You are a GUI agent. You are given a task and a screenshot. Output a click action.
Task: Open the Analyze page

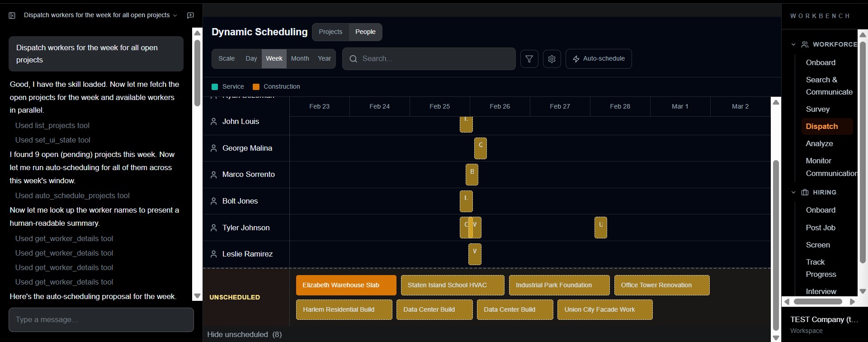(819, 143)
